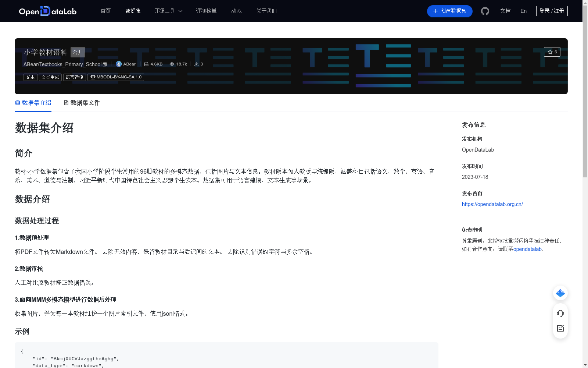Click the 2.数据审核 heading

coord(29,269)
